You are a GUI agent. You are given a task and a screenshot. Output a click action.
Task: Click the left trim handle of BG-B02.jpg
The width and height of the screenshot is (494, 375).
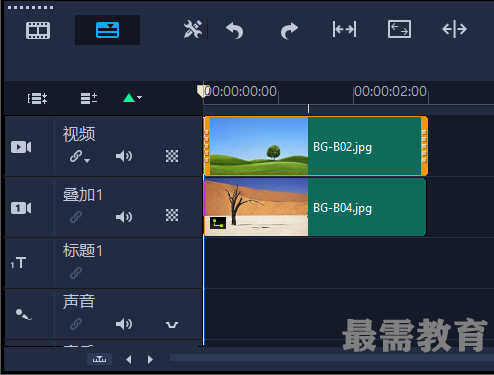207,146
